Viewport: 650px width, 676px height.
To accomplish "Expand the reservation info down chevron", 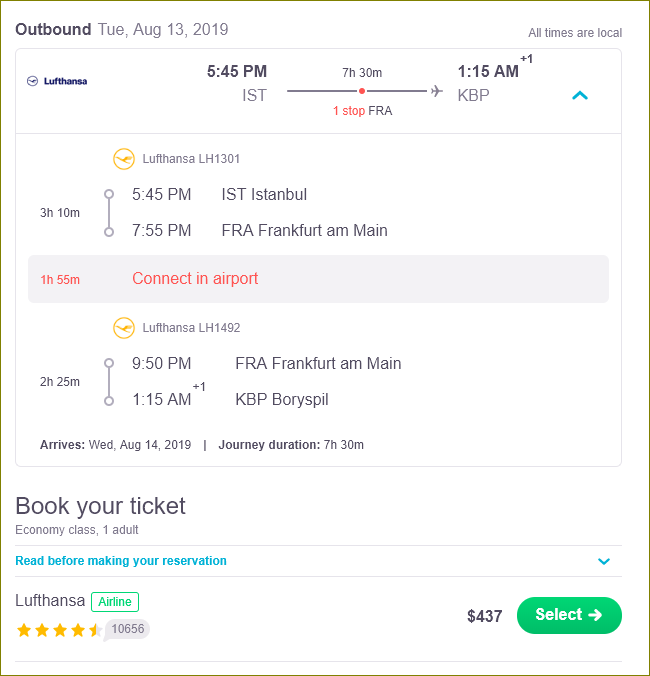I will click(x=604, y=561).
